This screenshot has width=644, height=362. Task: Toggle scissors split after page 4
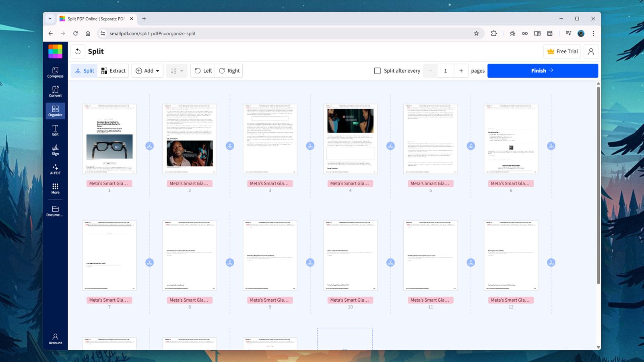pyautogui.click(x=390, y=146)
